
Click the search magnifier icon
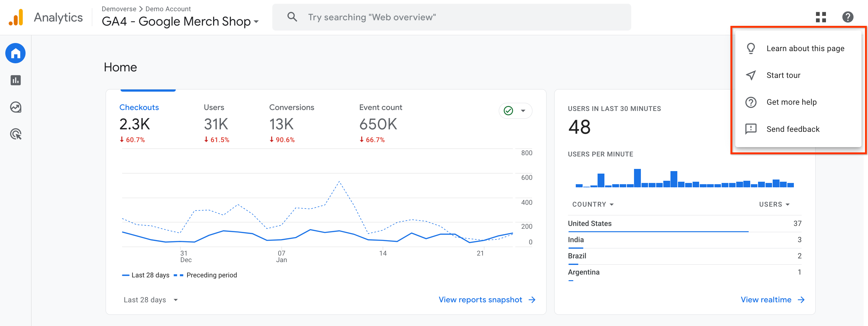tap(292, 17)
